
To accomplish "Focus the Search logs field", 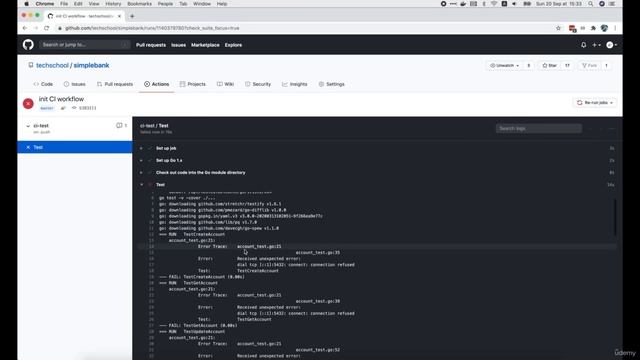I will click(539, 129).
